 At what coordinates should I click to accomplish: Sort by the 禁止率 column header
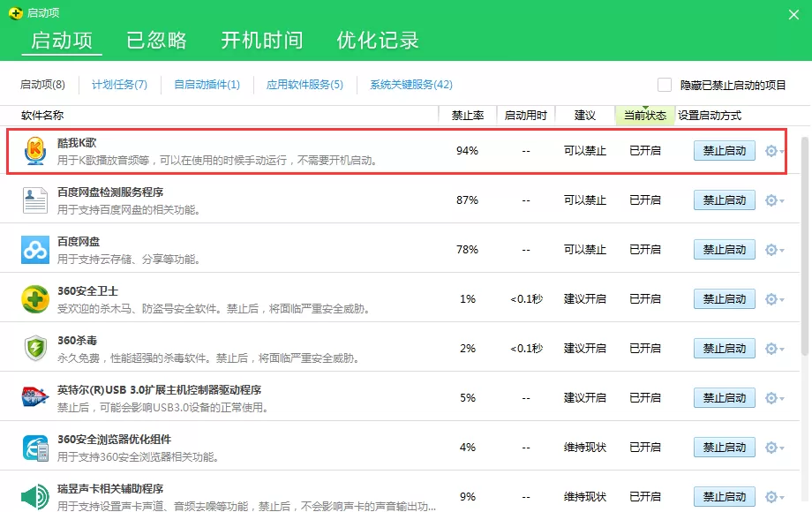(x=468, y=116)
